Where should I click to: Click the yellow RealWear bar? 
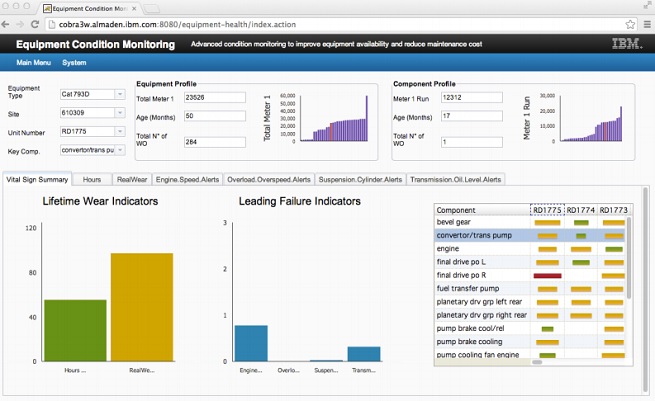(142, 307)
